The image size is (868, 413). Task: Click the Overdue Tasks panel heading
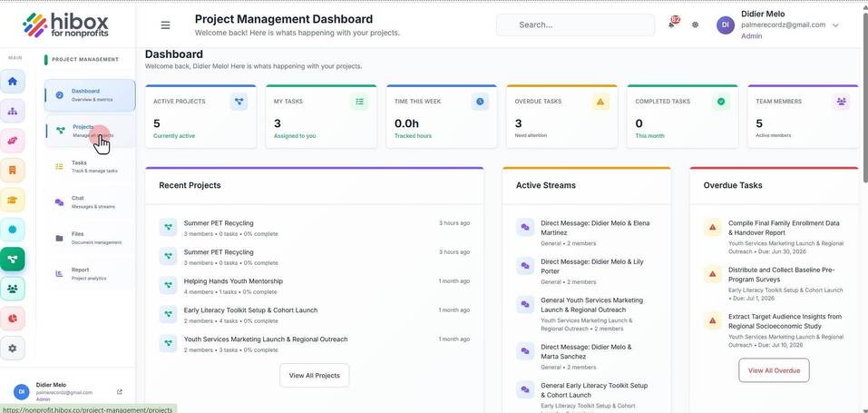(733, 185)
